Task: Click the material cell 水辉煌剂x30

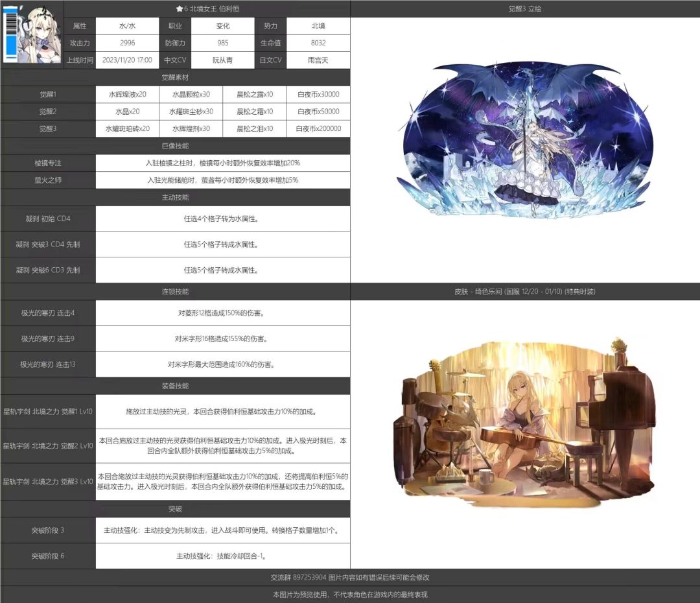Action: 191,128
